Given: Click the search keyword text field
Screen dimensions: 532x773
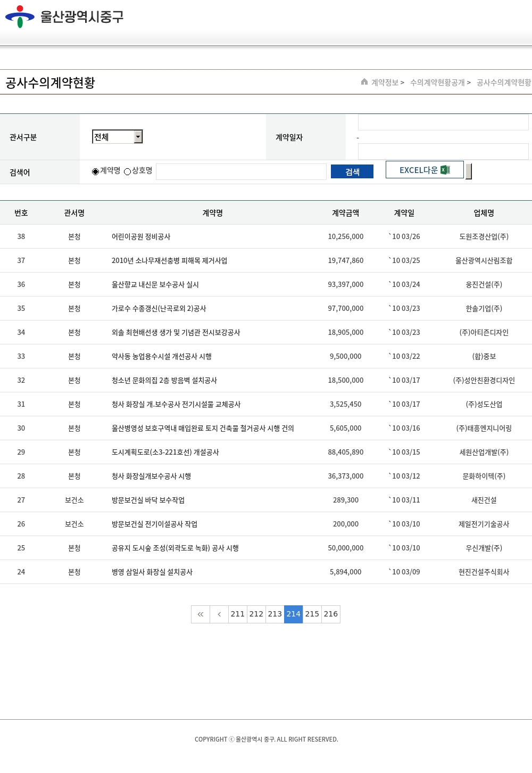Looking at the screenshot, I should pyautogui.click(x=241, y=171).
